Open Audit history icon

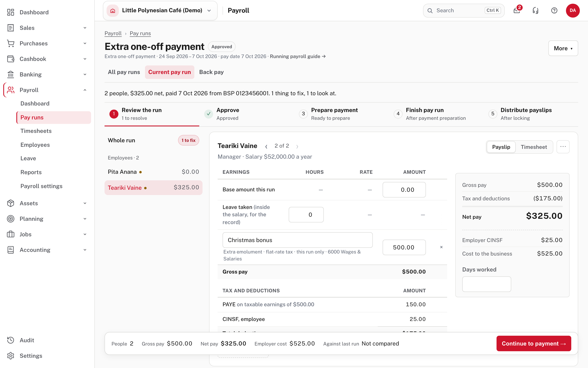[x=10, y=340]
